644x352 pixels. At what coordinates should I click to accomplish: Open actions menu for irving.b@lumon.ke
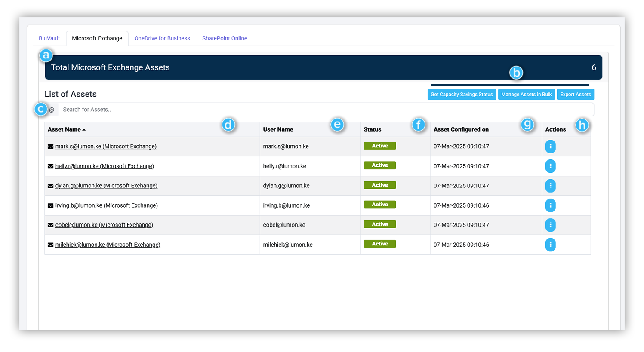(550, 205)
